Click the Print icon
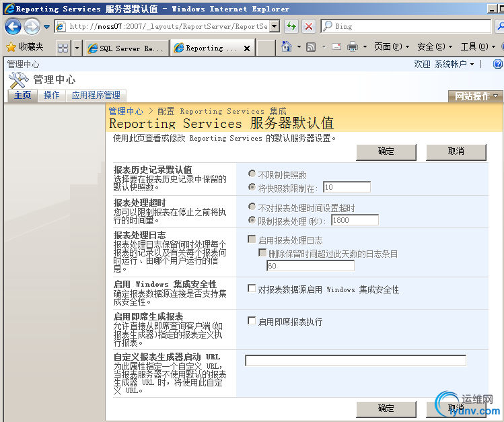The width and height of the screenshot is (504, 422). coord(353,47)
